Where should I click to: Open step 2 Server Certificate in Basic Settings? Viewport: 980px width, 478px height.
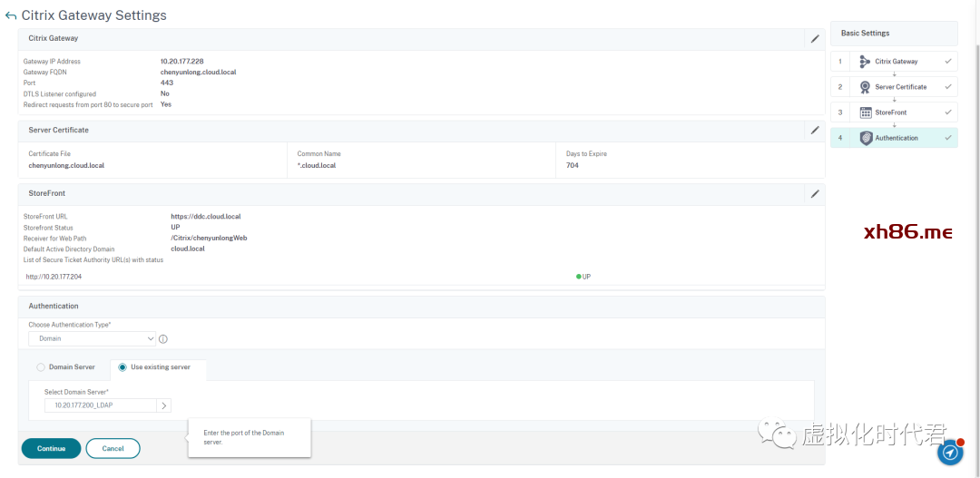tap(894, 87)
